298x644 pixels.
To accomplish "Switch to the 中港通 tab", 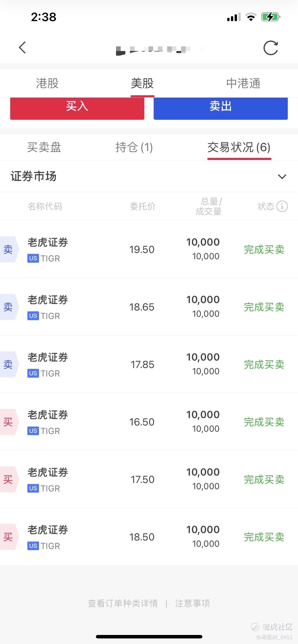I will click(243, 83).
